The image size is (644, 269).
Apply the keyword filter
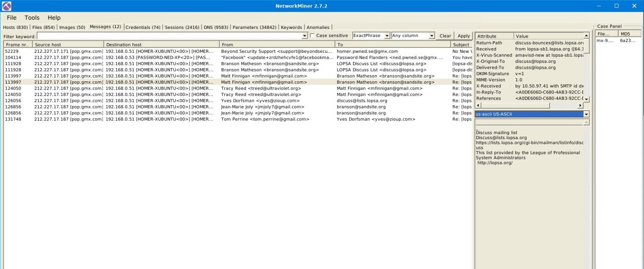pos(463,35)
